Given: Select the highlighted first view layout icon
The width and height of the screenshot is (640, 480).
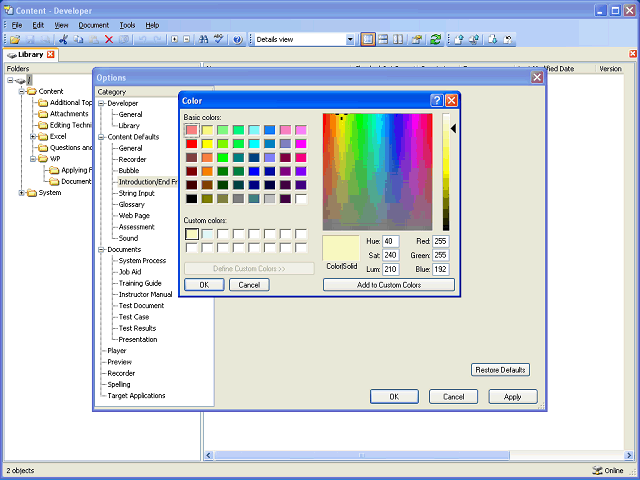Looking at the screenshot, I should 368,40.
